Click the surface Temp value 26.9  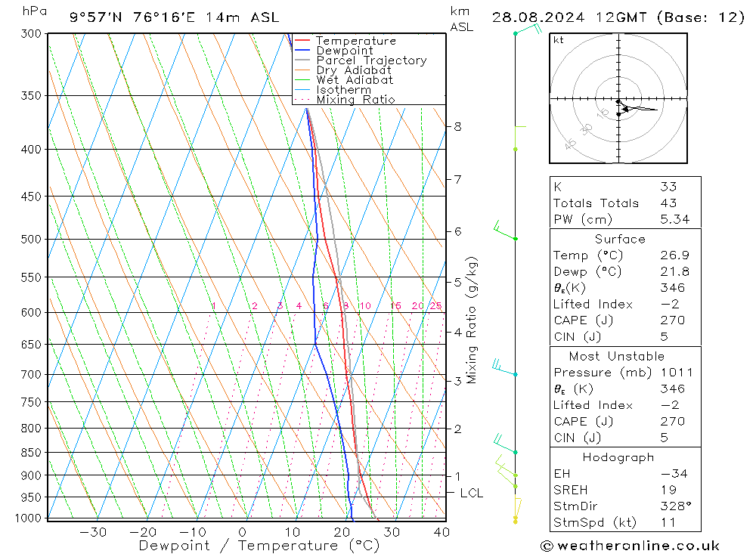pyautogui.click(x=674, y=255)
